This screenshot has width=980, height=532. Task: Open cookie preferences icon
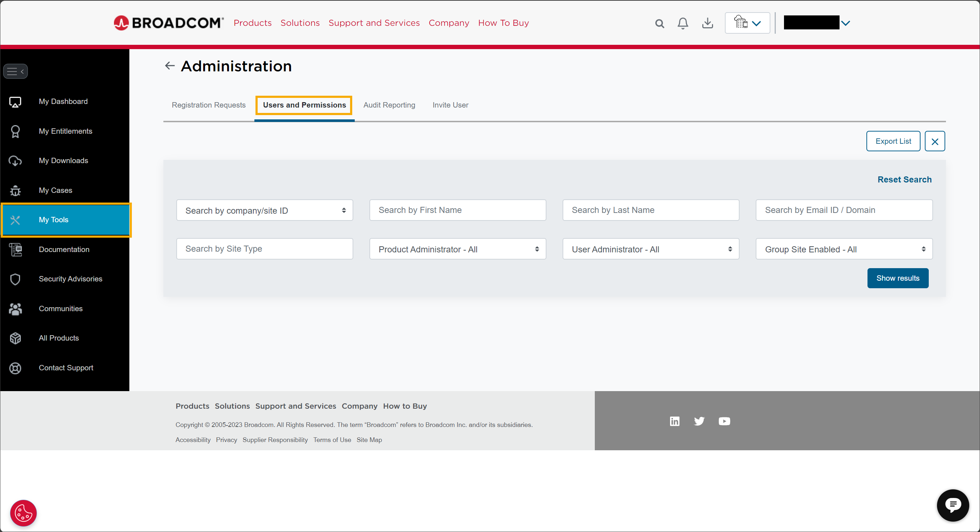23,513
